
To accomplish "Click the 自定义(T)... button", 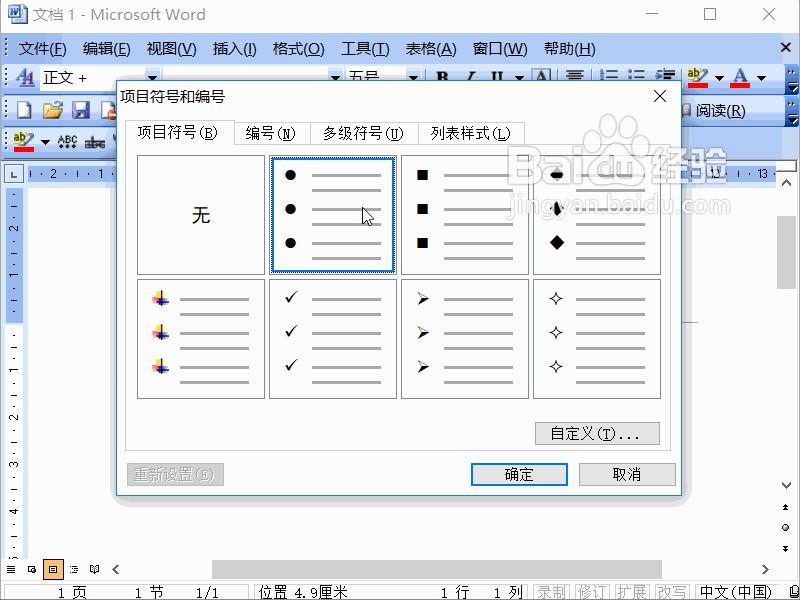I will [x=597, y=434].
